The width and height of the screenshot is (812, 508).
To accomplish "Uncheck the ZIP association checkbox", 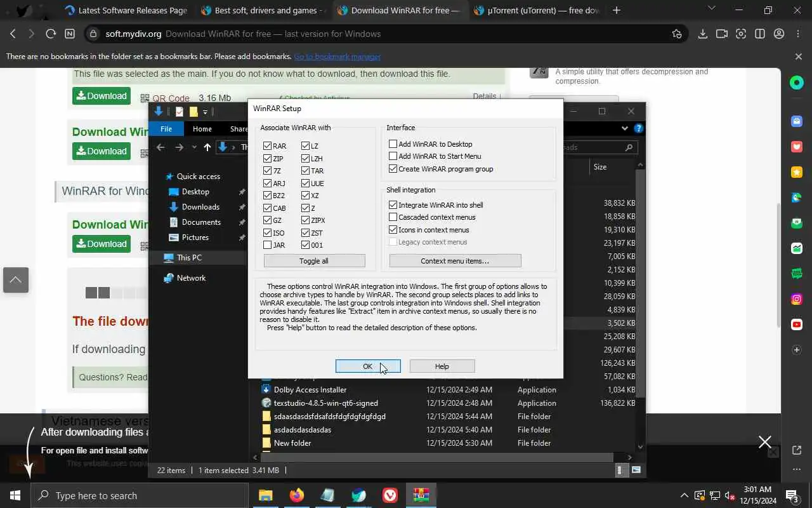I will (268, 159).
